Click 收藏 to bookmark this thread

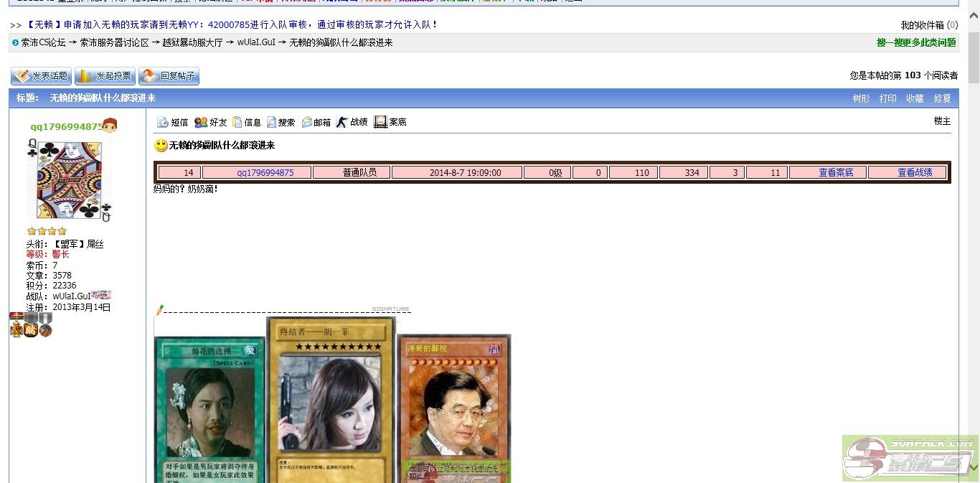pos(915,98)
